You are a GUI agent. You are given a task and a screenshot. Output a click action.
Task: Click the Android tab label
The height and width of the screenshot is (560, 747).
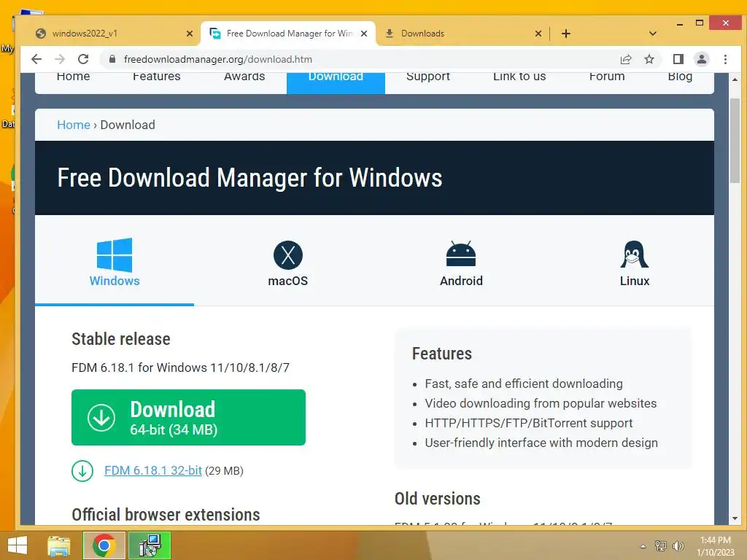pyautogui.click(x=461, y=281)
